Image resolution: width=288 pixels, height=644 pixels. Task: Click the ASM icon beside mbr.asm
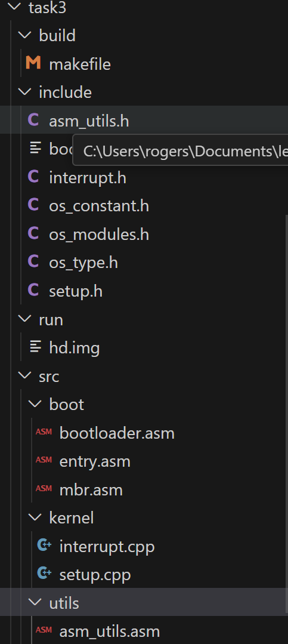pyautogui.click(x=44, y=489)
